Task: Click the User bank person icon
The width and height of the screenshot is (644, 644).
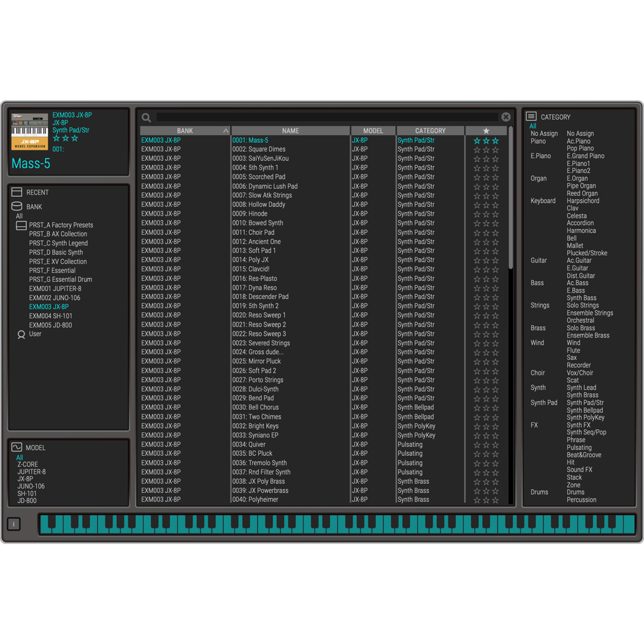Action: pyautogui.click(x=21, y=334)
